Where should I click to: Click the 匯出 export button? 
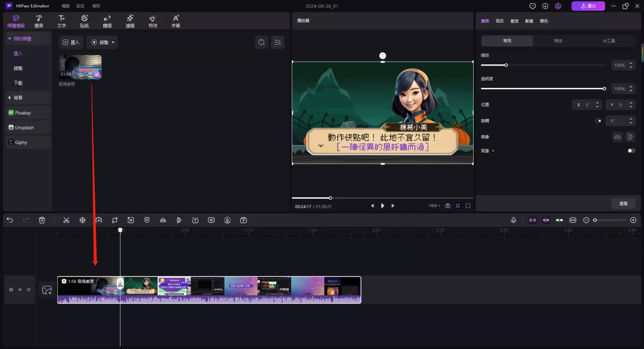click(588, 6)
